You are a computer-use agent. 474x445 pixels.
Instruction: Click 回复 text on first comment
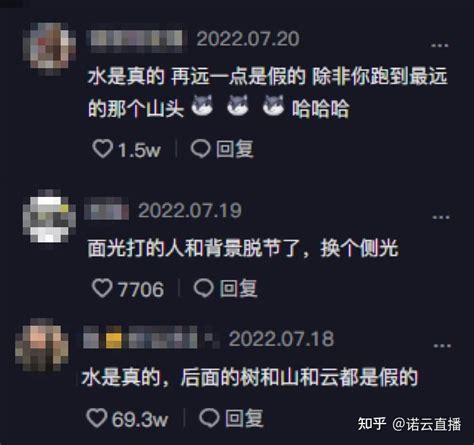coord(235,149)
